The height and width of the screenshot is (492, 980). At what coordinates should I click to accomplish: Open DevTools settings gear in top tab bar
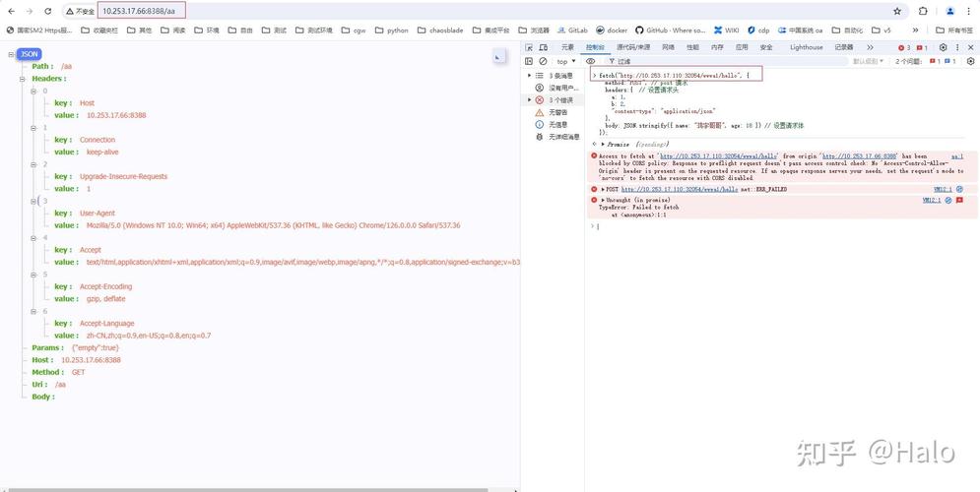pyautogui.click(x=944, y=47)
